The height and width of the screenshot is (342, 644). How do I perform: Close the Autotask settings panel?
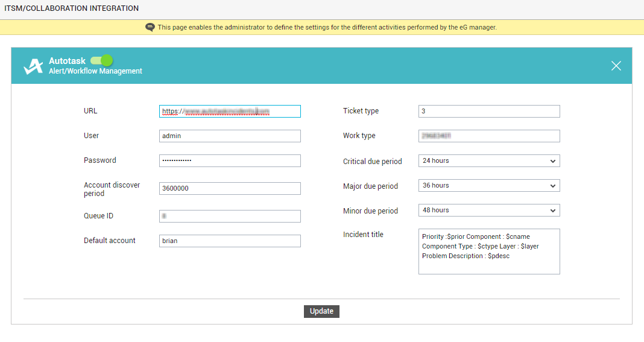click(616, 66)
